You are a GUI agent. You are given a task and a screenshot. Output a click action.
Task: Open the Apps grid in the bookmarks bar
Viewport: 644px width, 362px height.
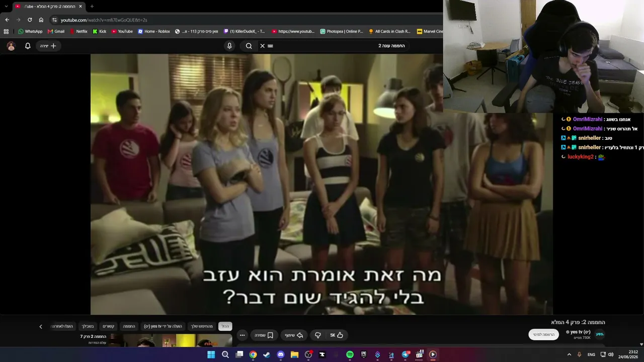pyautogui.click(x=6, y=31)
